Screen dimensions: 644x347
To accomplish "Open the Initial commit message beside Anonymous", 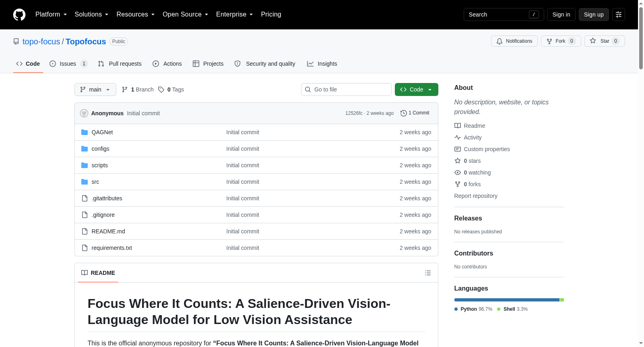I will pyautogui.click(x=143, y=113).
